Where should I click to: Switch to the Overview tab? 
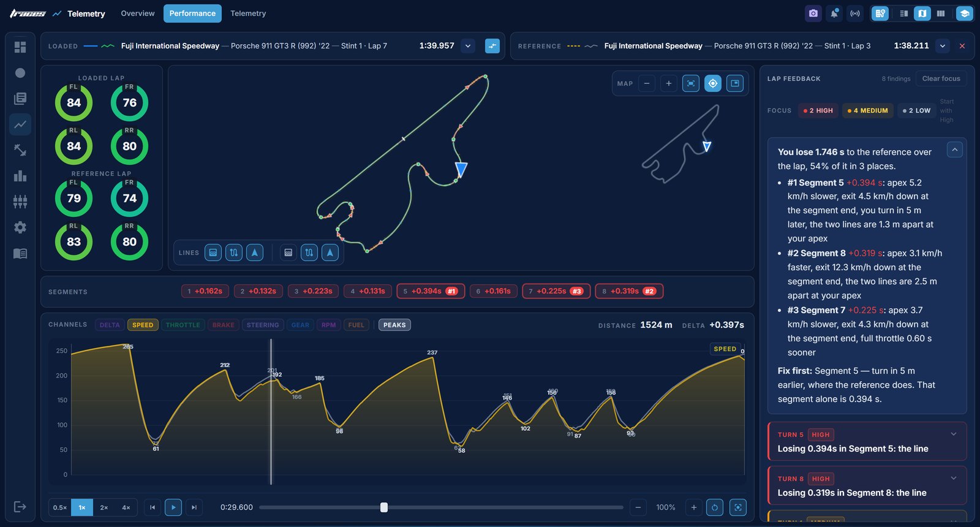point(138,13)
